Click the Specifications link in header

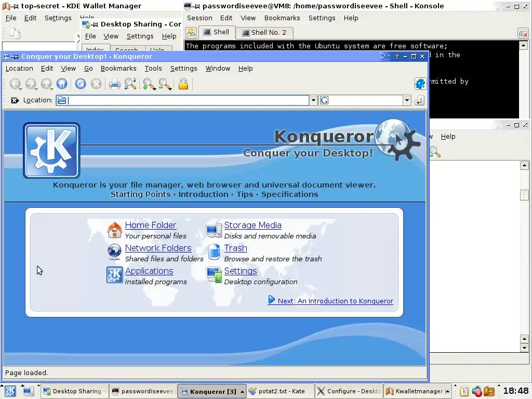pos(289,194)
